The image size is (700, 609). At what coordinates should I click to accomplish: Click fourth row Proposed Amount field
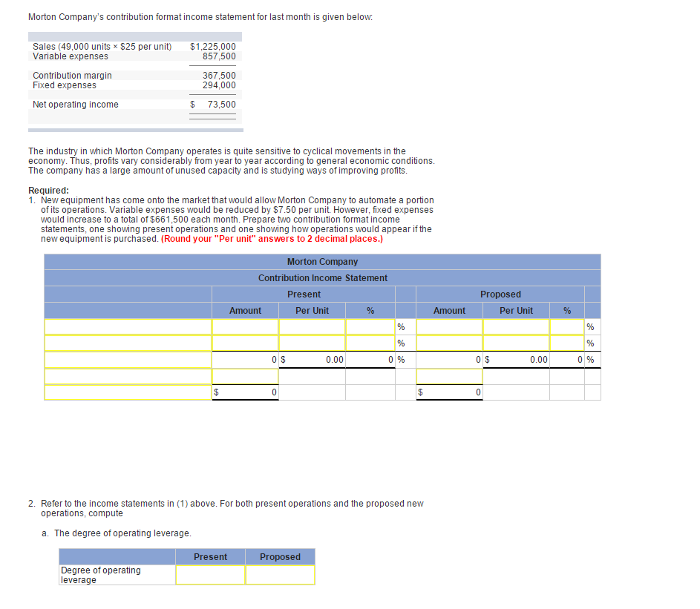449,376
